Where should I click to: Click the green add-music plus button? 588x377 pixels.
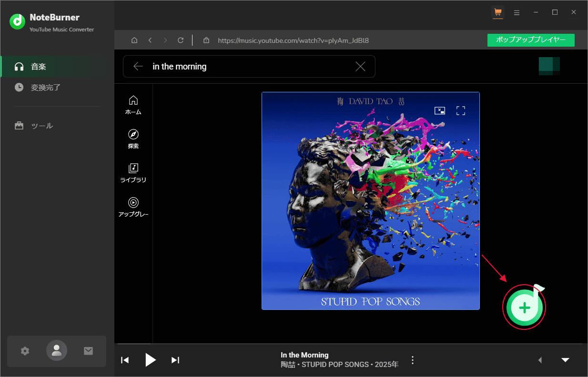point(525,308)
